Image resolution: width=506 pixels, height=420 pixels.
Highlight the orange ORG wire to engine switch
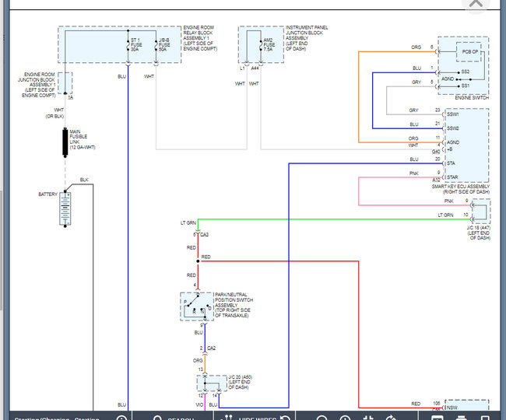(358, 93)
